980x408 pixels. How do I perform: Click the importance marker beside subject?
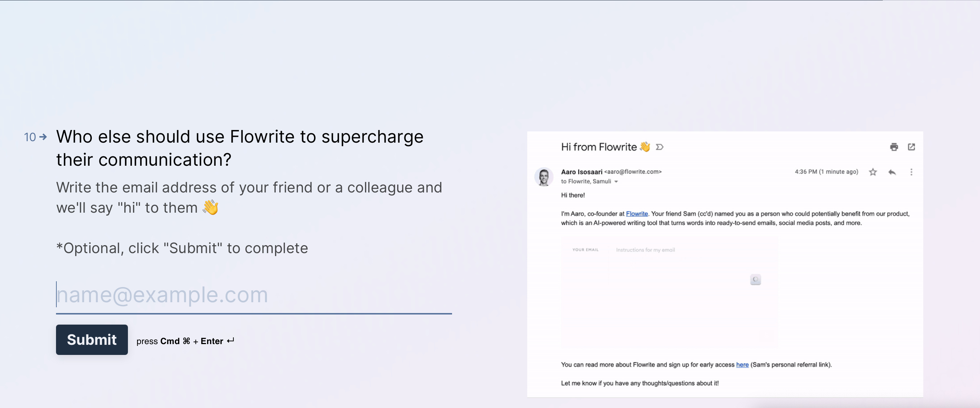660,147
